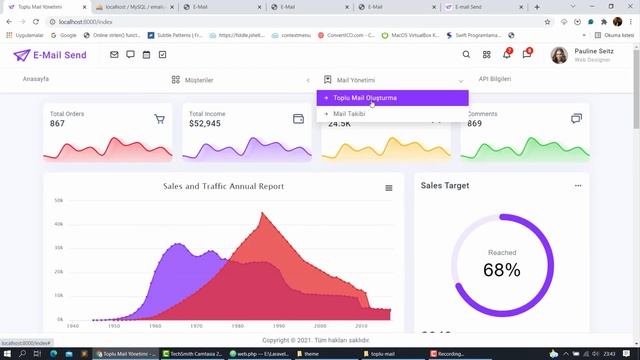Open the checklist task icon in header

click(x=162, y=54)
